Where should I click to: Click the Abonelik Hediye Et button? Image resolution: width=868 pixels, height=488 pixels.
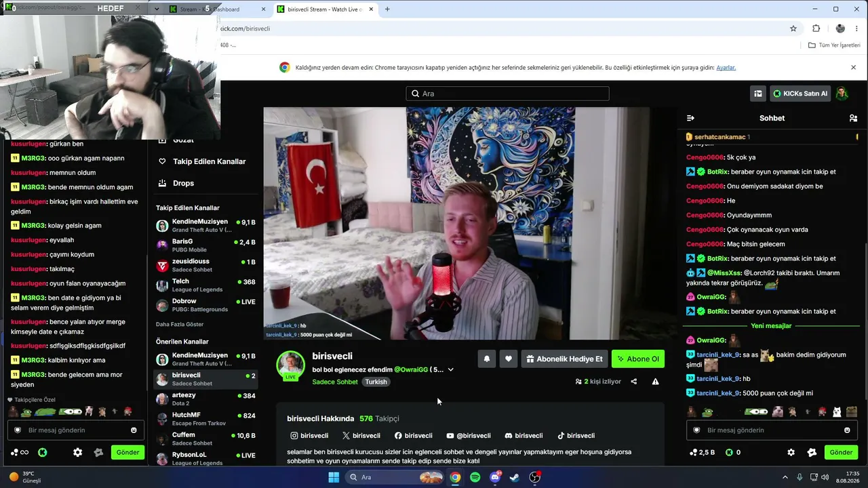click(x=564, y=359)
